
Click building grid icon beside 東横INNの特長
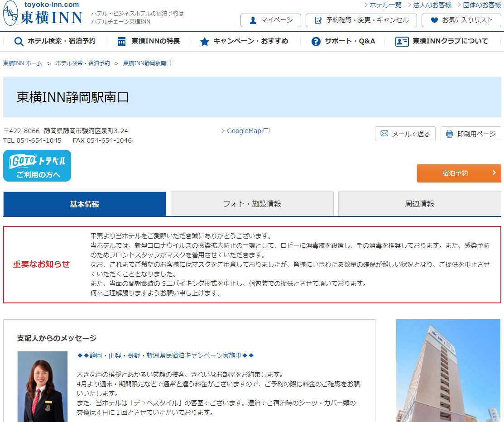[x=121, y=42]
